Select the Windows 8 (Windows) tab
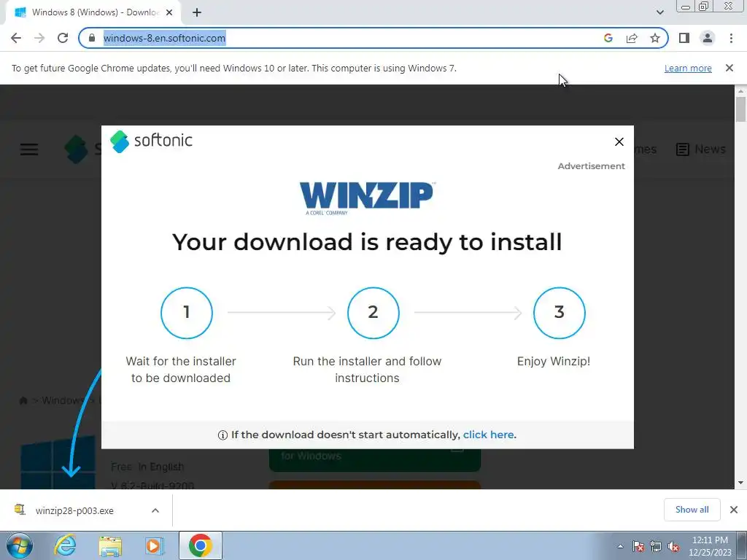 (x=93, y=12)
